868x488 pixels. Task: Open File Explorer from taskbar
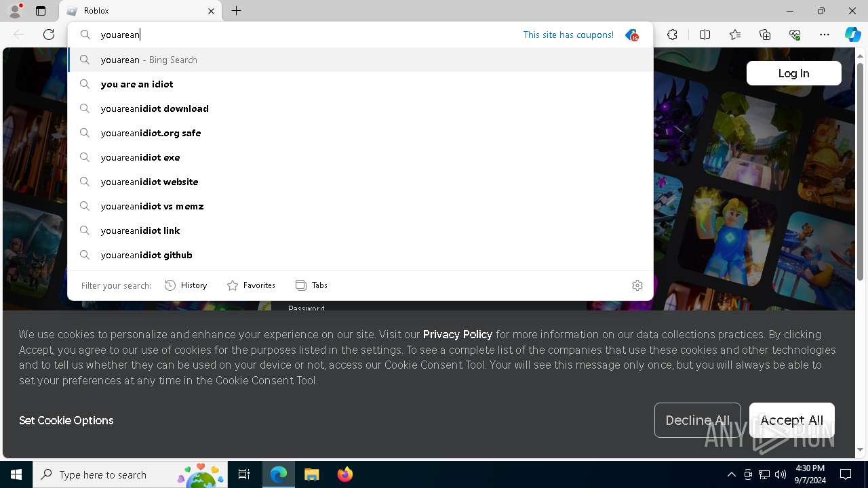coord(311,474)
